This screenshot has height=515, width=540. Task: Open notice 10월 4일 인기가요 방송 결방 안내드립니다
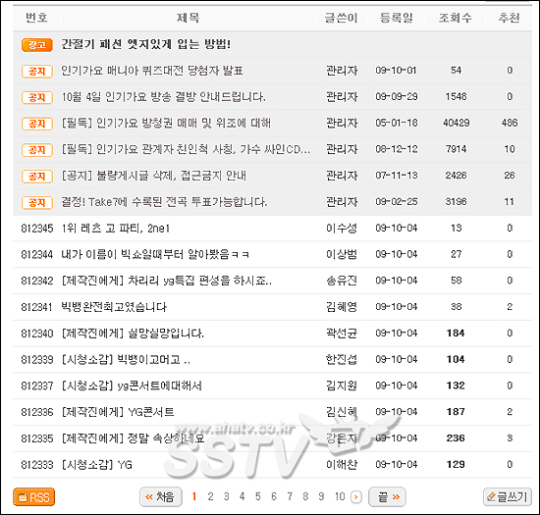(x=163, y=97)
